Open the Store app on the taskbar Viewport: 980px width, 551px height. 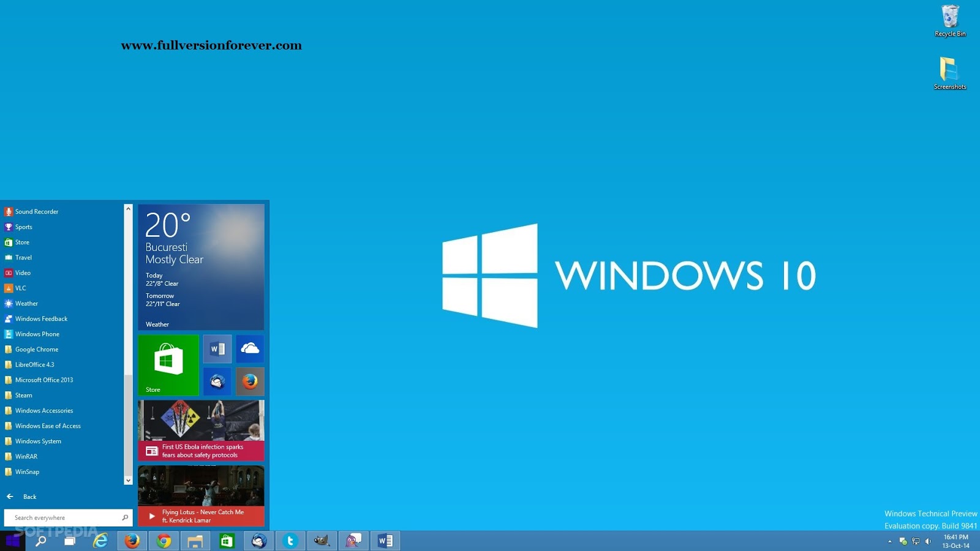pos(227,541)
